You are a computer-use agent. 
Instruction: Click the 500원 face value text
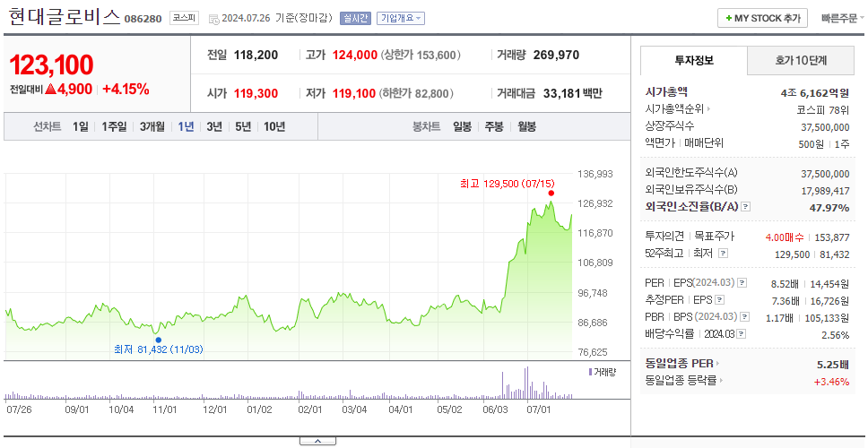[x=811, y=143]
